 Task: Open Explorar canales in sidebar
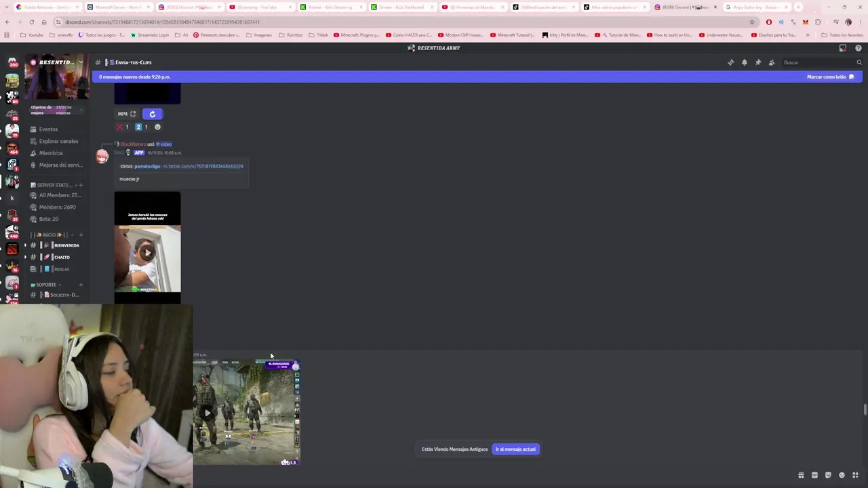58,141
